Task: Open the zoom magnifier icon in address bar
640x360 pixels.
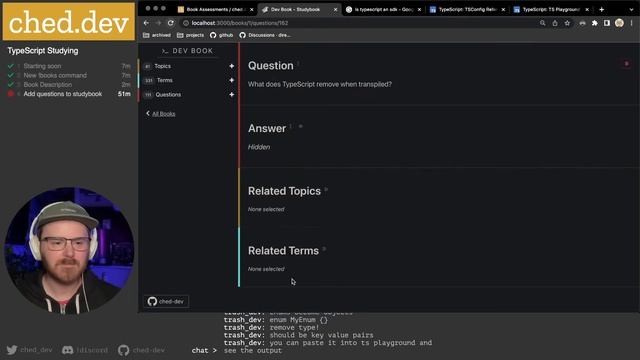Action: click(x=542, y=23)
